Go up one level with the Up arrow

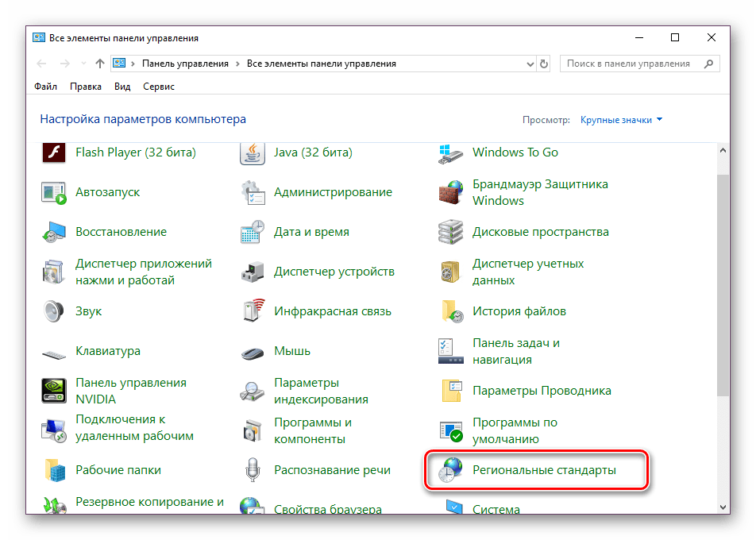100,64
